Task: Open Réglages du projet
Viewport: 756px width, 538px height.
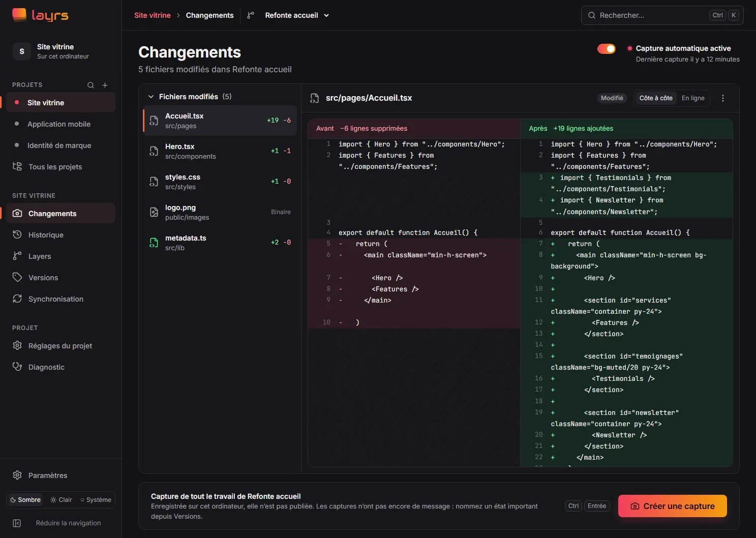Action: pos(61,346)
